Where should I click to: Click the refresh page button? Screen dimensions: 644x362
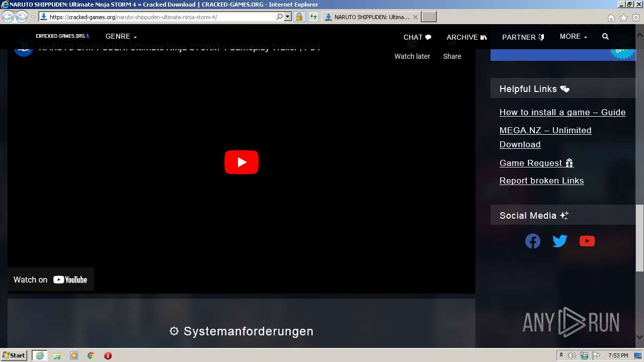pos(313,17)
